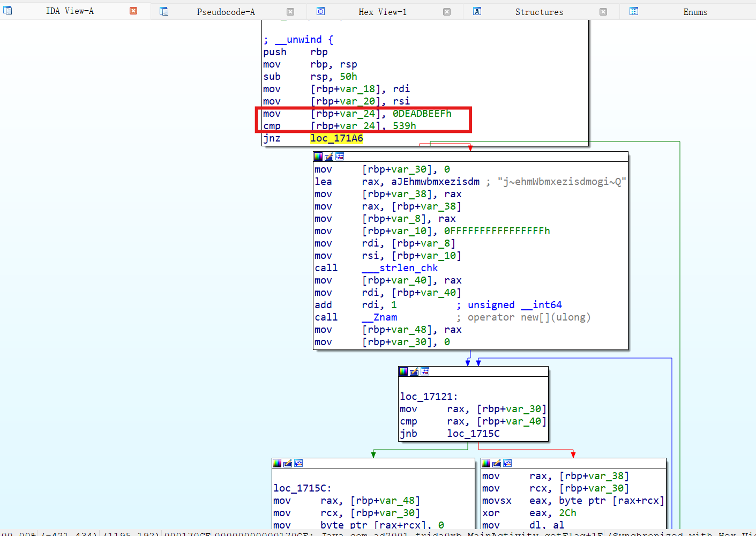Click the 'sub rsp, 50h' instruction
756x536 pixels.
click(x=310, y=77)
